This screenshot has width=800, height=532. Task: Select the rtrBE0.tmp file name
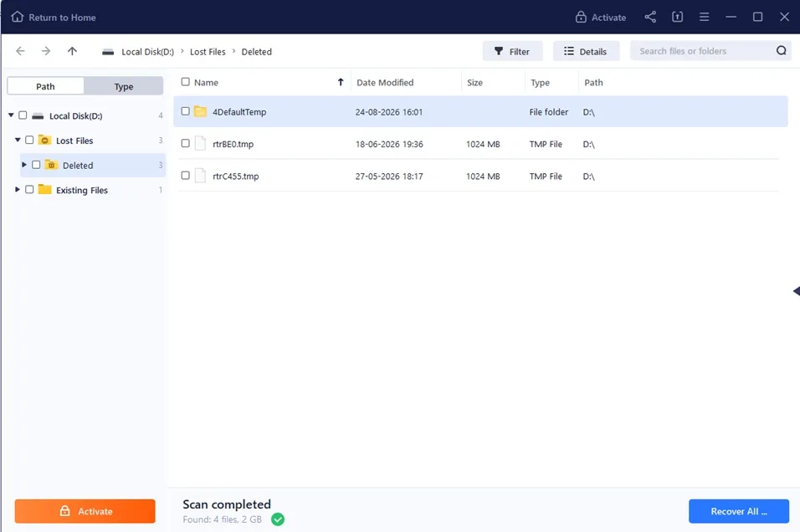click(x=233, y=144)
